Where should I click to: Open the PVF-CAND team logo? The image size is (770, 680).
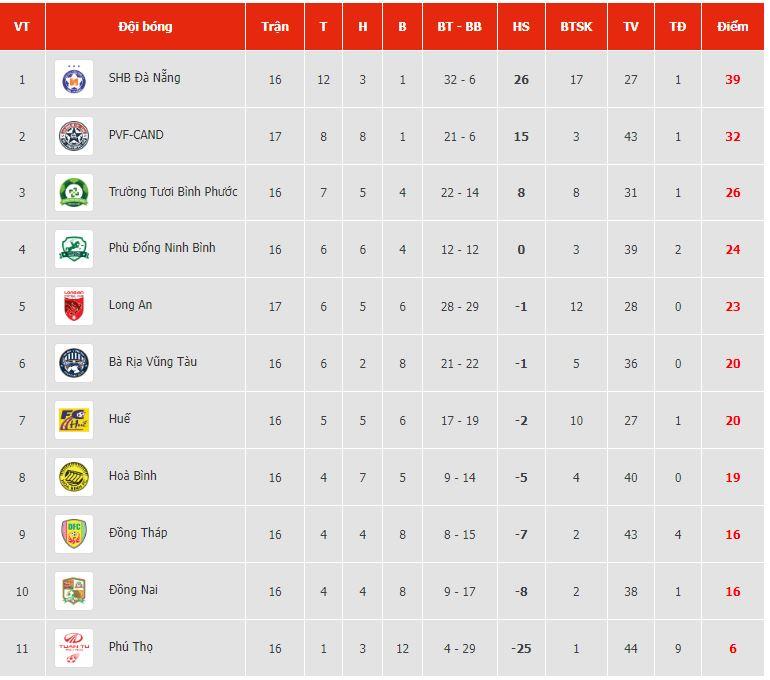[x=74, y=136]
